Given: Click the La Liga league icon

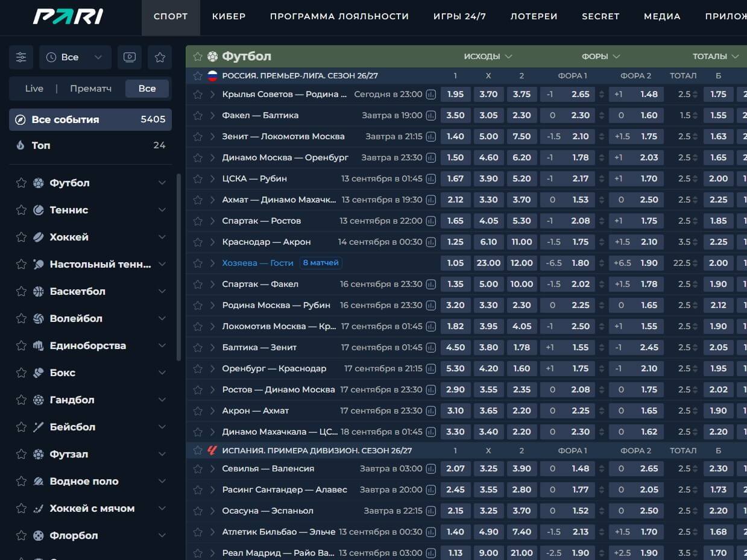Looking at the screenshot, I should pyautogui.click(x=212, y=450).
